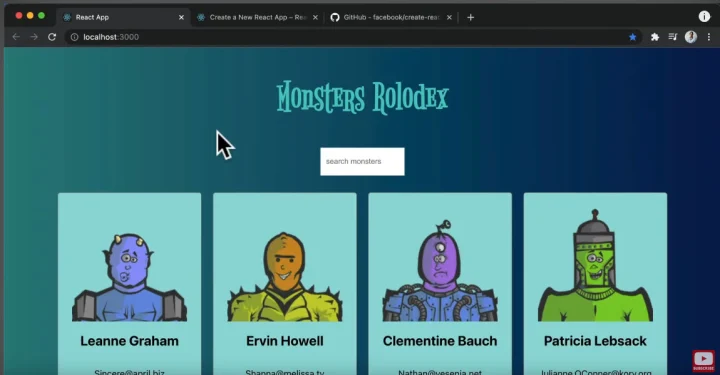Close the Create a New React App tab
The height and width of the screenshot is (375, 720).
tap(315, 17)
